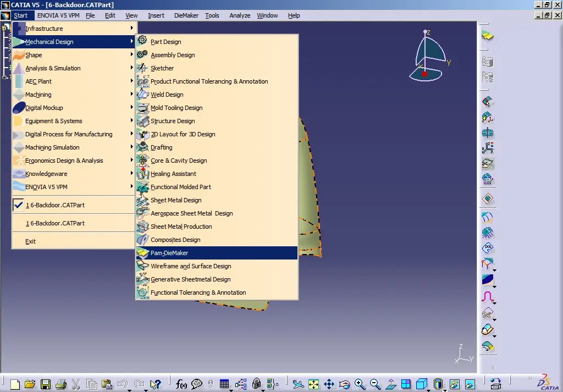This screenshot has width=563, height=392.
Task: Expand the AEC Plant submenu arrow
Action: (x=132, y=81)
